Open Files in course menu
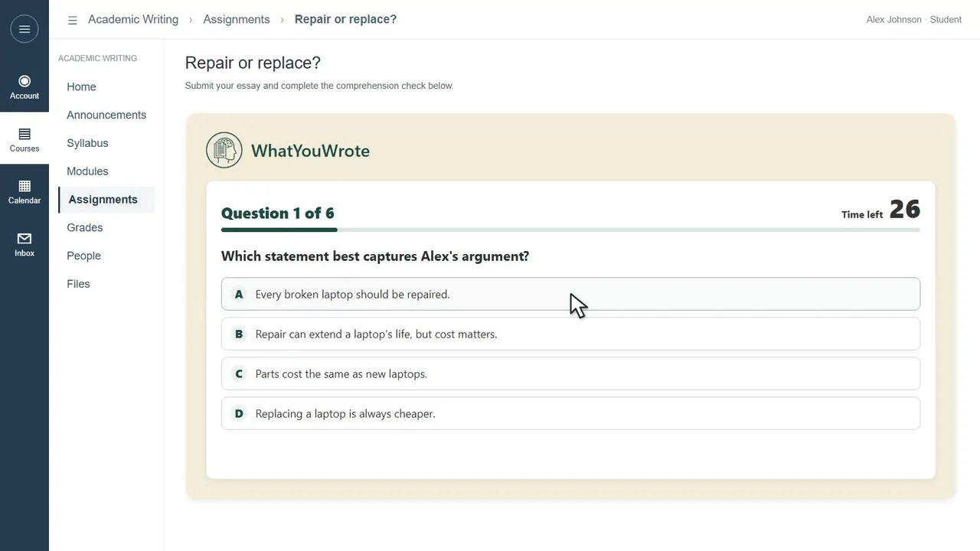 coord(78,284)
